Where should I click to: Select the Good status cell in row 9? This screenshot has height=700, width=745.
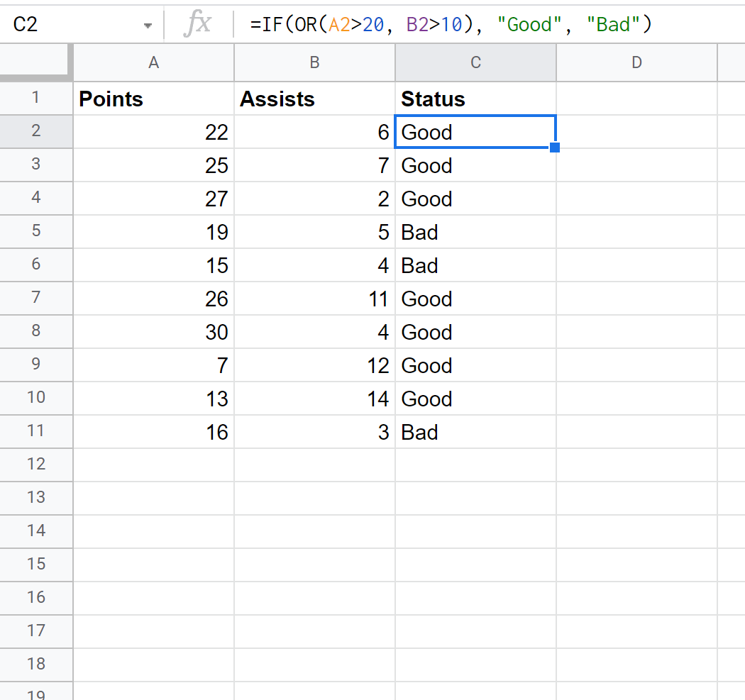pyautogui.click(x=475, y=365)
